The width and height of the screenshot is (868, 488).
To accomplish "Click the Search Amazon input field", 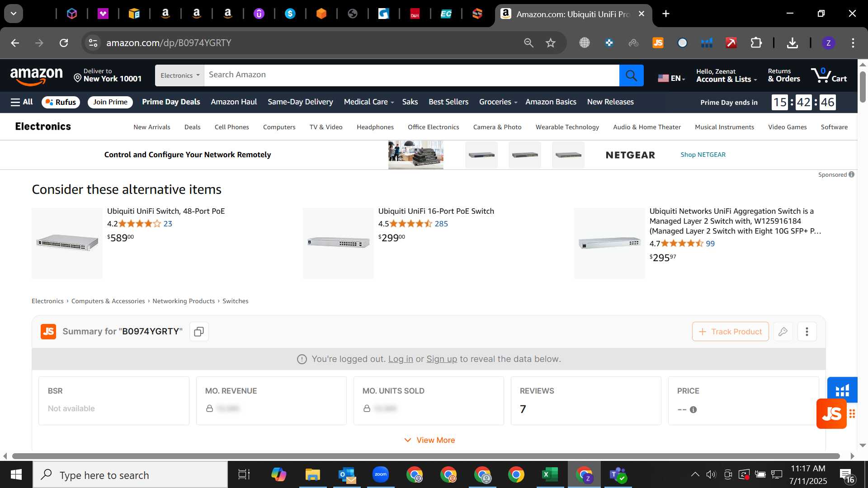I will (x=411, y=75).
